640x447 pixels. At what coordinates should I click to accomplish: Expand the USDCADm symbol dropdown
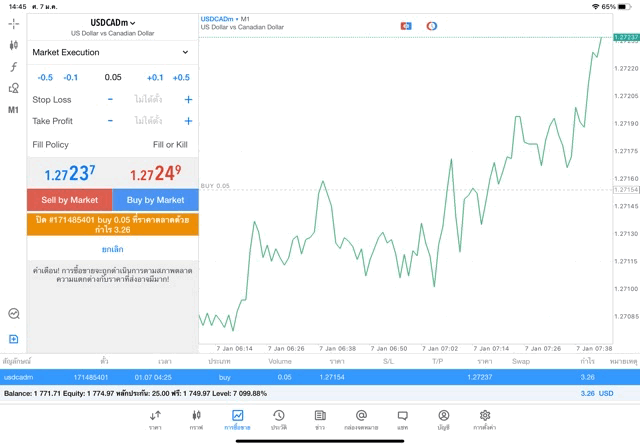tap(113, 22)
